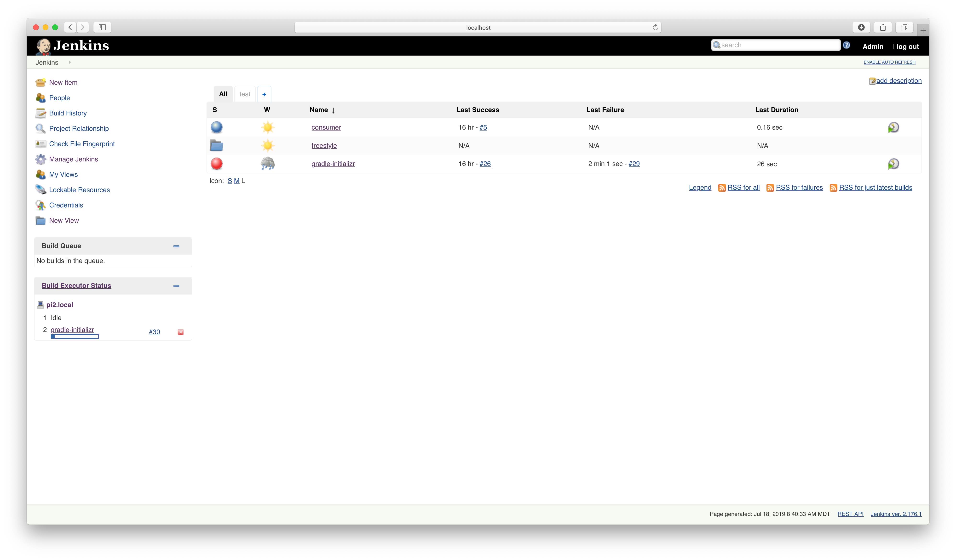Select the All view tab

[x=223, y=94]
